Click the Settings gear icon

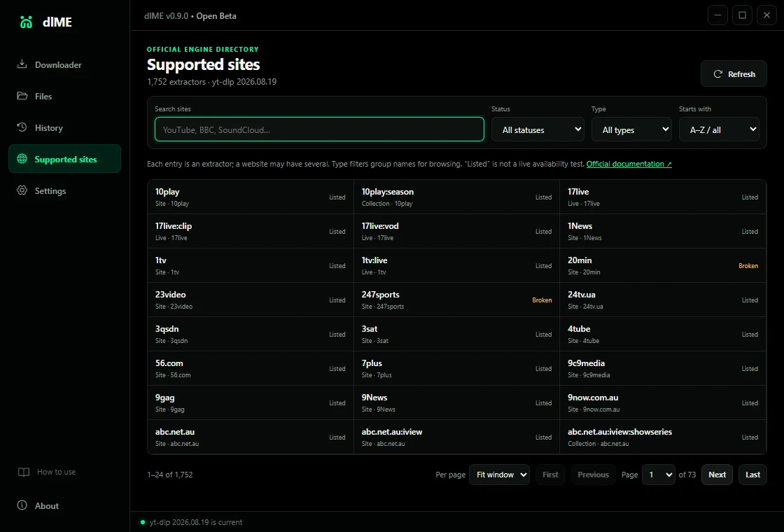tap(22, 190)
